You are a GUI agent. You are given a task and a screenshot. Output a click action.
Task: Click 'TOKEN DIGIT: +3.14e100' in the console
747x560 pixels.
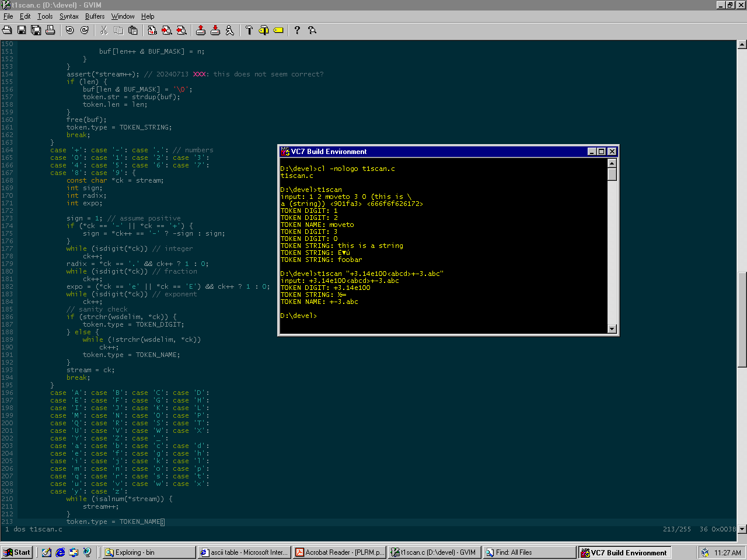[x=325, y=288]
